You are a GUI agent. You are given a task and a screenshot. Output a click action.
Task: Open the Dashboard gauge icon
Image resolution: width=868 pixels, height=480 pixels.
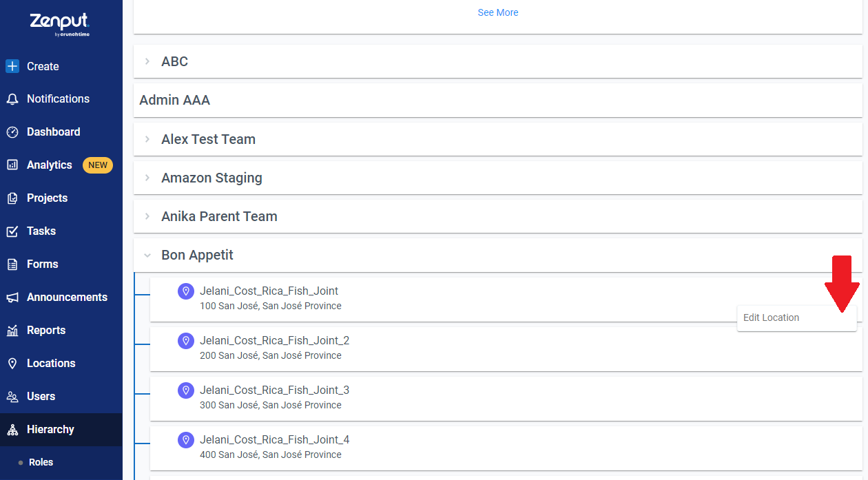[12, 132]
